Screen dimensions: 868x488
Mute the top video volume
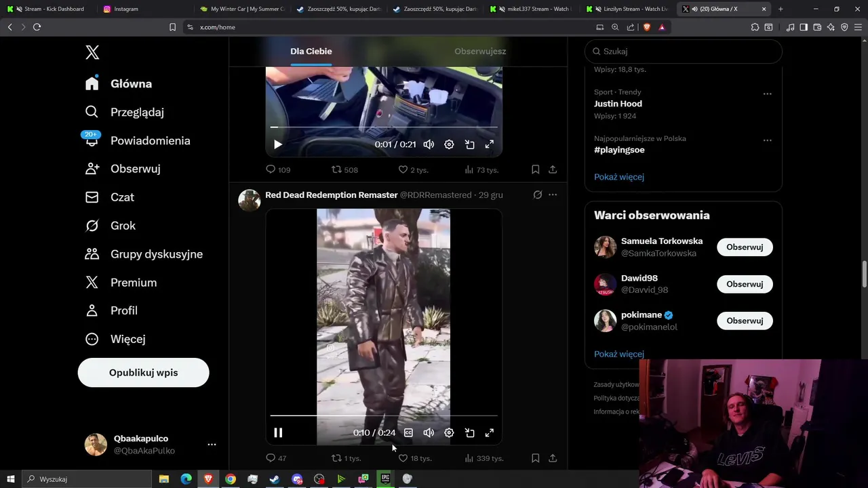pos(429,144)
